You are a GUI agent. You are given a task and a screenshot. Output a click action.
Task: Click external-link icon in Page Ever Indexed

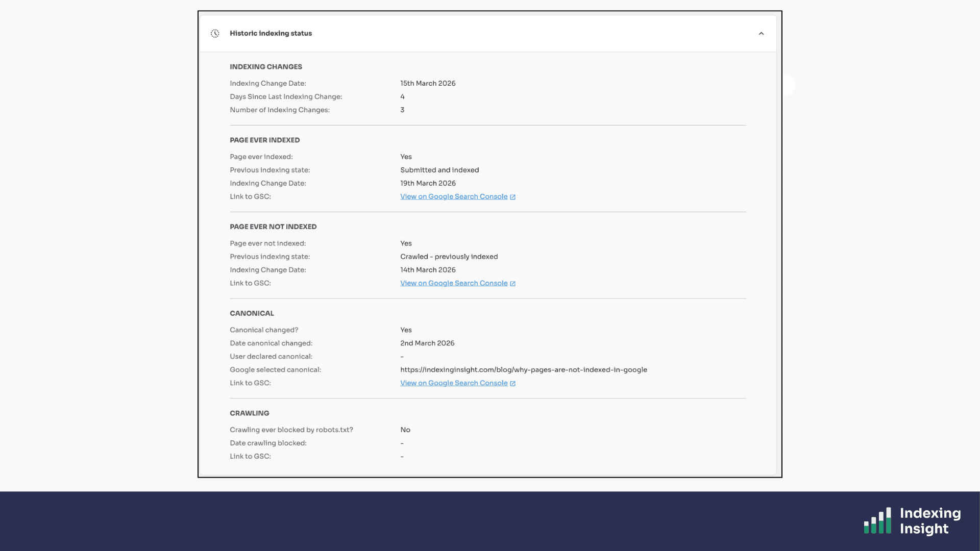(x=512, y=197)
